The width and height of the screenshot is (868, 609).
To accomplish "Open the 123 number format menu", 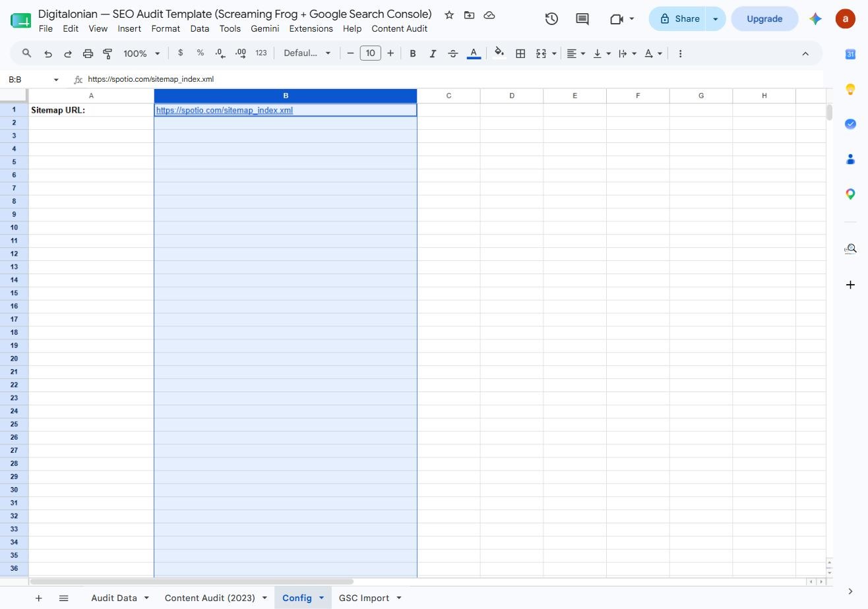I will [261, 53].
